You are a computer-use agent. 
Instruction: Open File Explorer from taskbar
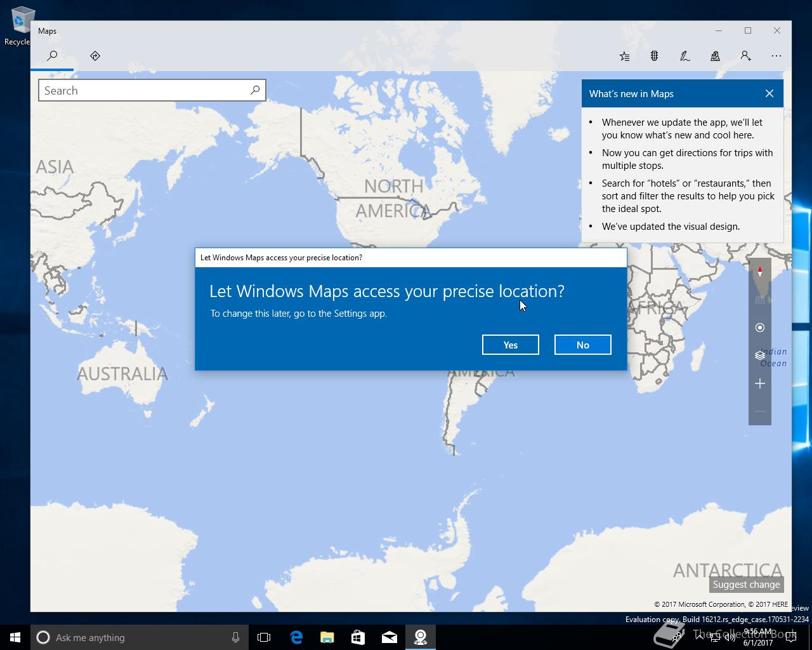pos(327,637)
